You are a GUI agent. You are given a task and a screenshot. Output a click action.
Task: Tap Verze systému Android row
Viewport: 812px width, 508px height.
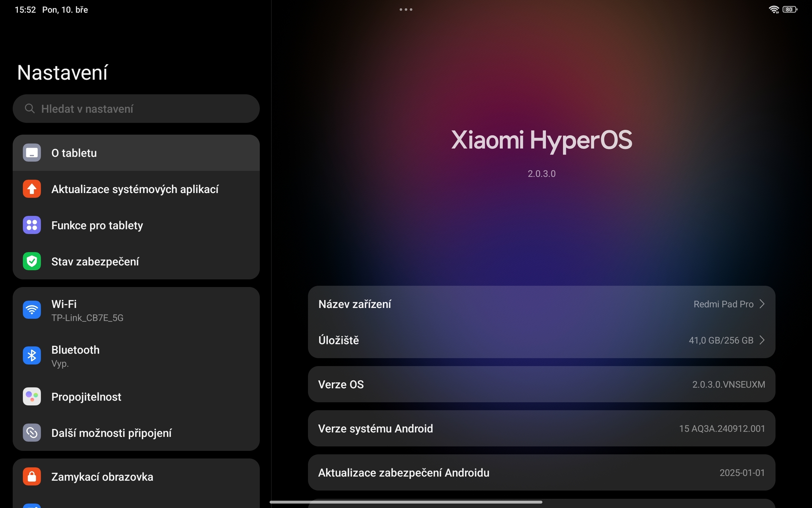541,428
